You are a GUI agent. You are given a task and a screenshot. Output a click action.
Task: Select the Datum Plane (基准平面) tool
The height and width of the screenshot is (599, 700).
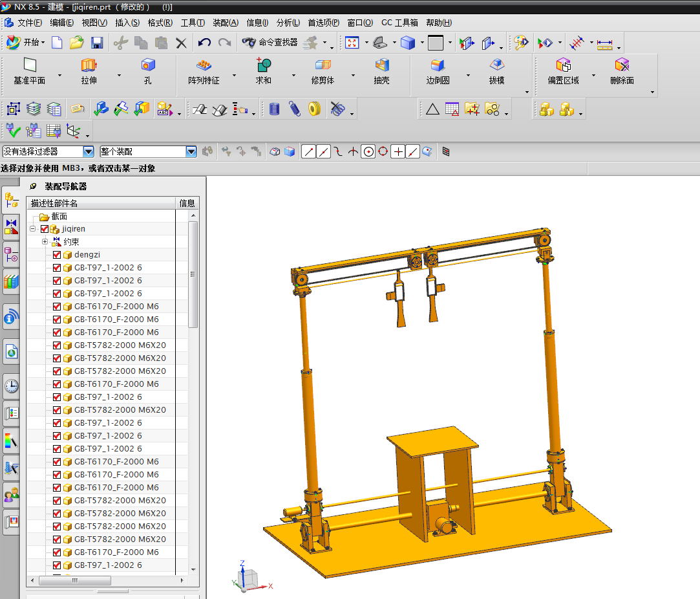[x=30, y=65]
